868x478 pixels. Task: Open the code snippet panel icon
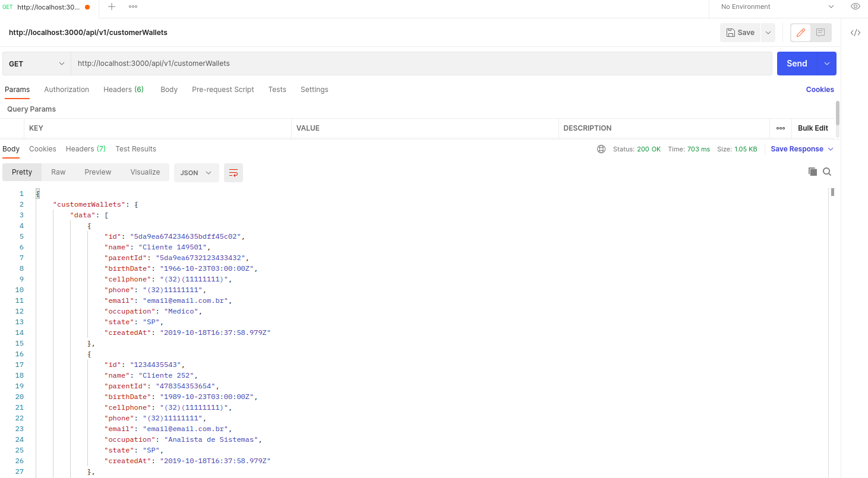(856, 33)
